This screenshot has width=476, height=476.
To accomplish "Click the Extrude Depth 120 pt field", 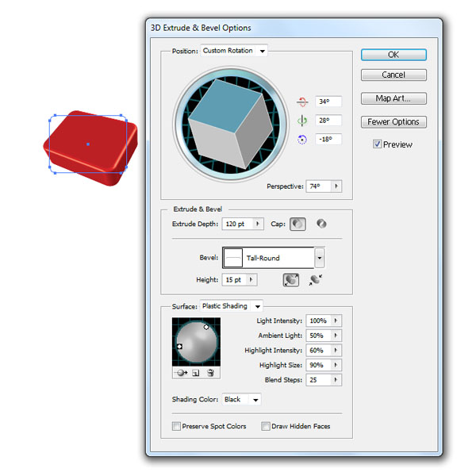I will click(x=237, y=224).
